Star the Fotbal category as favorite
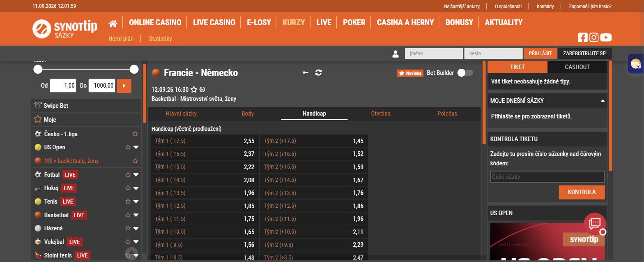The width and height of the screenshot is (644, 262). tap(128, 175)
